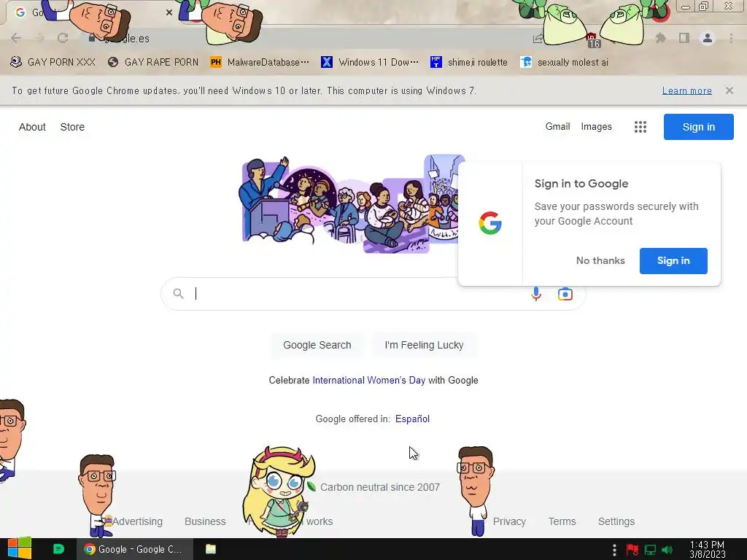The image size is (747, 560).
Task: Expand the Settings footer menu
Action: (616, 521)
